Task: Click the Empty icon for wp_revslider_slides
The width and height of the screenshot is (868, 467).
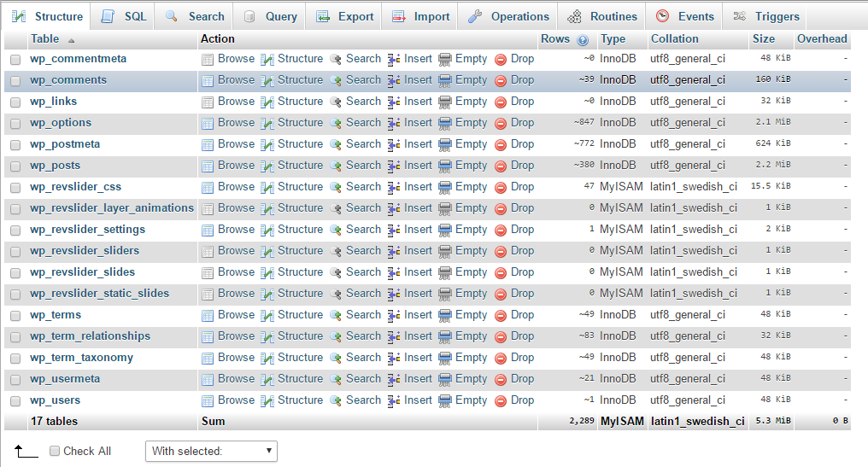Action: 444,273
